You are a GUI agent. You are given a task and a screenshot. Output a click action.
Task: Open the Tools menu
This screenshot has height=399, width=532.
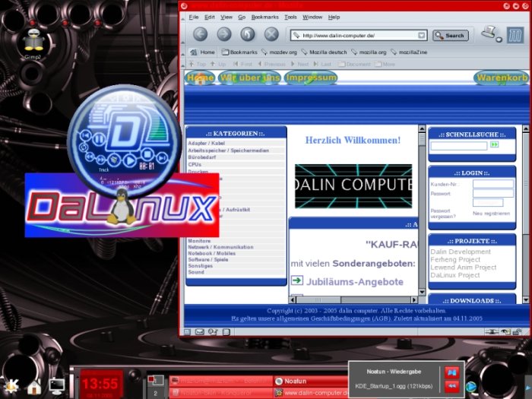coord(290,17)
